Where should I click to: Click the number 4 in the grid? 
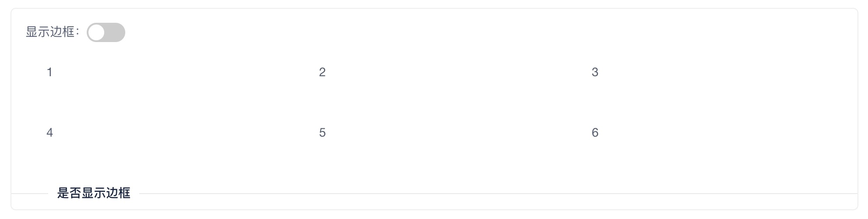[x=49, y=133]
